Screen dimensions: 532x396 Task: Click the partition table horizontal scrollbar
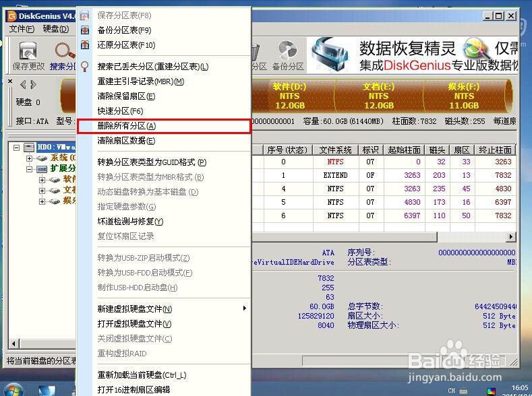coord(344,237)
